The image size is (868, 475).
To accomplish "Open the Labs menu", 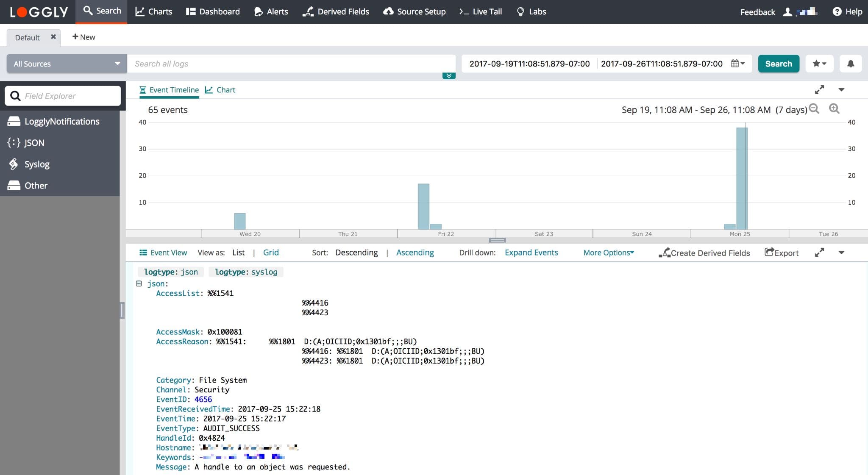I will point(531,11).
